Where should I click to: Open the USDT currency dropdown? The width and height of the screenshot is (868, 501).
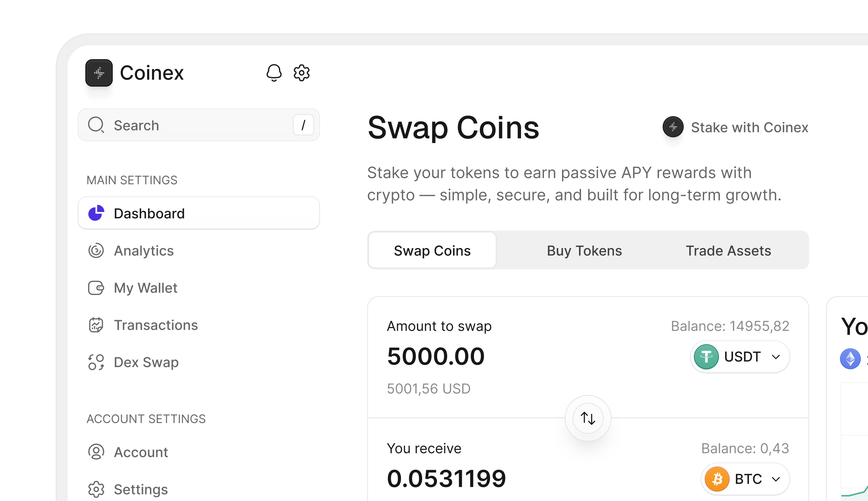740,357
